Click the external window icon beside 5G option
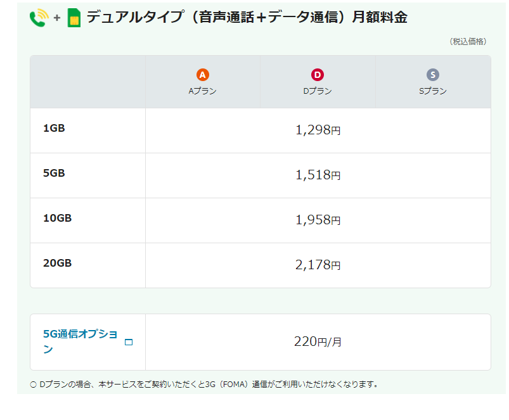 click(129, 342)
